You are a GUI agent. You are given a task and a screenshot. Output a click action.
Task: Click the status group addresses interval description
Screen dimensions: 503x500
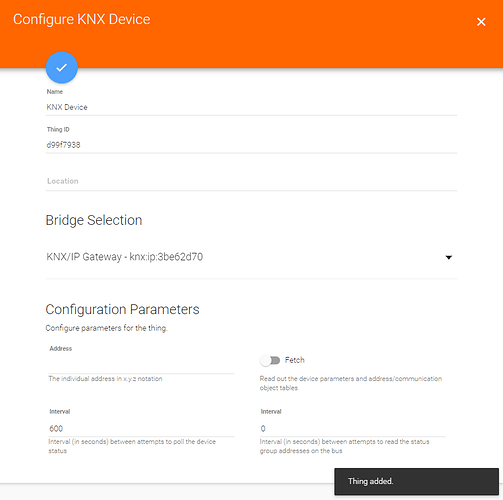pyautogui.click(x=344, y=446)
